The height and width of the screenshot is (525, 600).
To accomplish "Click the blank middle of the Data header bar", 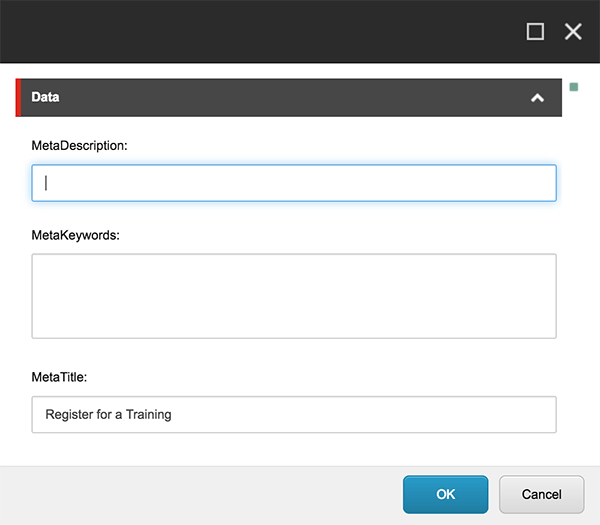I will [x=290, y=98].
